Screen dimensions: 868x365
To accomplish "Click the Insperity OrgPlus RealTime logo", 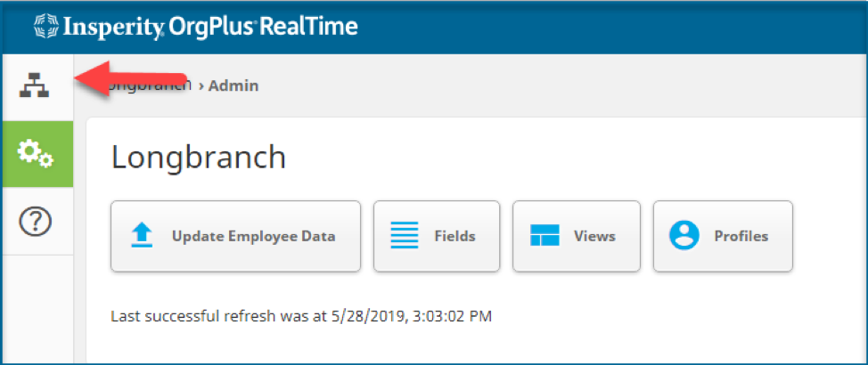I will pyautogui.click(x=196, y=27).
